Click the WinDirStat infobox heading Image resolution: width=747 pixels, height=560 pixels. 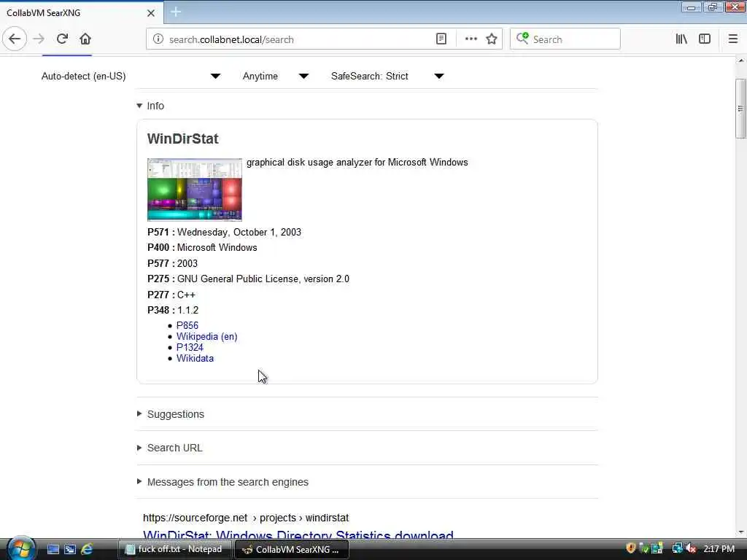(x=182, y=139)
